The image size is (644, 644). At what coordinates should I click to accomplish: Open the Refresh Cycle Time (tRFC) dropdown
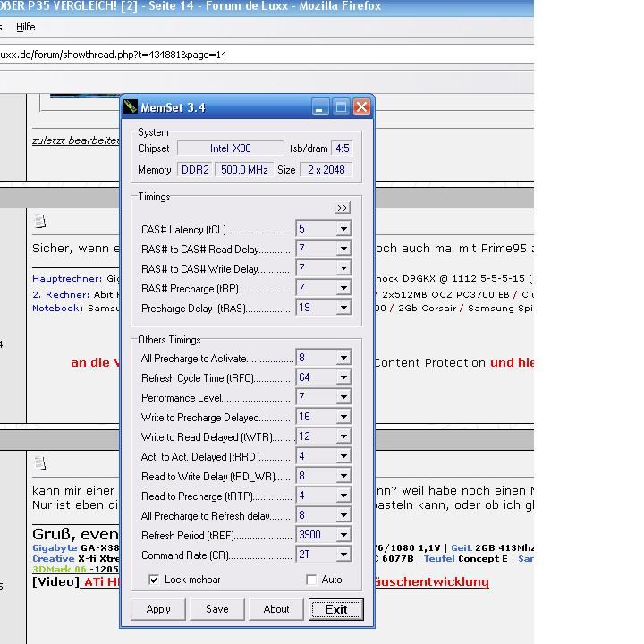pyautogui.click(x=343, y=377)
